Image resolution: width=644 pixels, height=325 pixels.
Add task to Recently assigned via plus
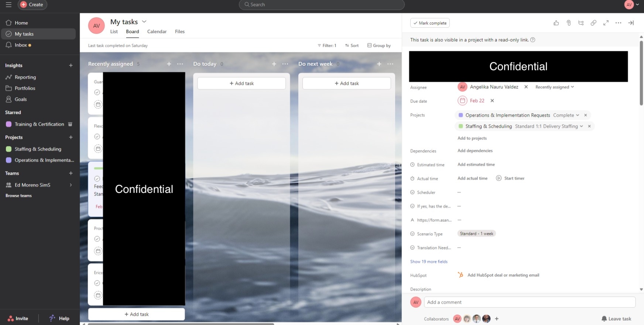pyautogui.click(x=169, y=64)
